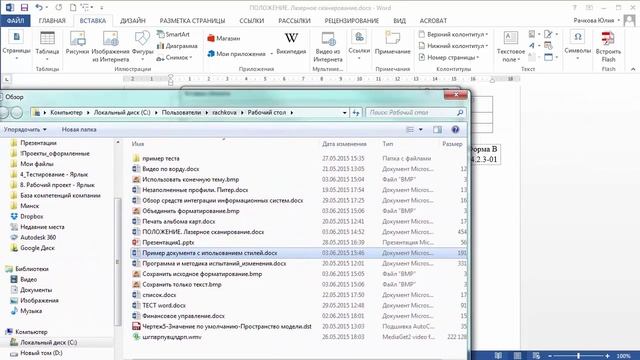Screen dimensions: 640x360
Task: Click the Новая папка button
Action: [x=79, y=129]
